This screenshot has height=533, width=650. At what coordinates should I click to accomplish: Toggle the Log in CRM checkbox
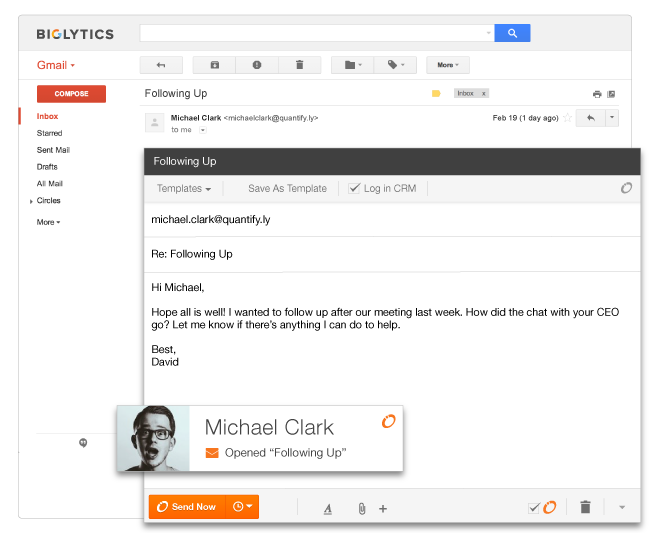click(354, 189)
